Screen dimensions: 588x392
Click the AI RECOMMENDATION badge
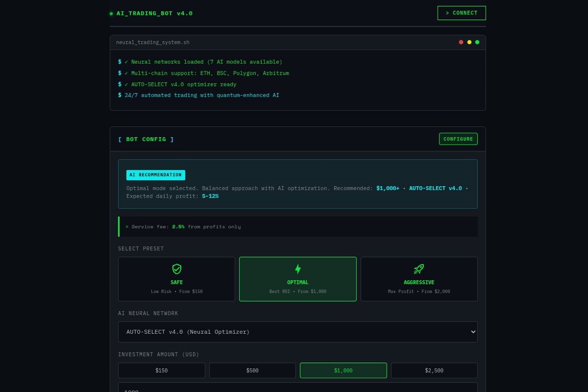[156, 175]
